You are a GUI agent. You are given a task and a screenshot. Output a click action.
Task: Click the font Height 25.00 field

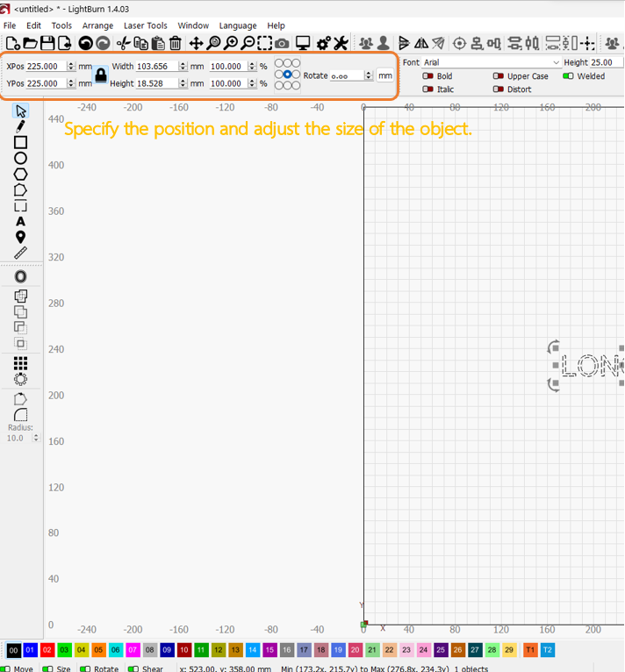pos(607,62)
